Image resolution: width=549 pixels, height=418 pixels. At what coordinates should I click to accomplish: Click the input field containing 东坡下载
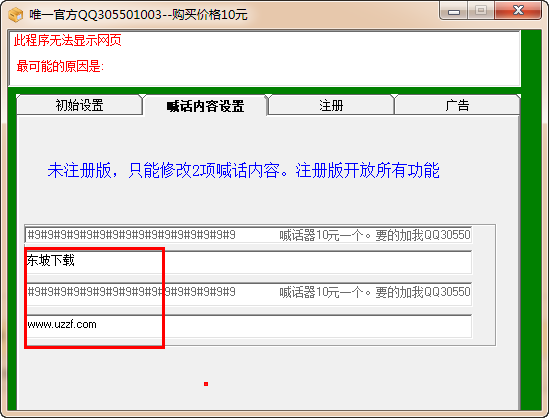pyautogui.click(x=248, y=262)
